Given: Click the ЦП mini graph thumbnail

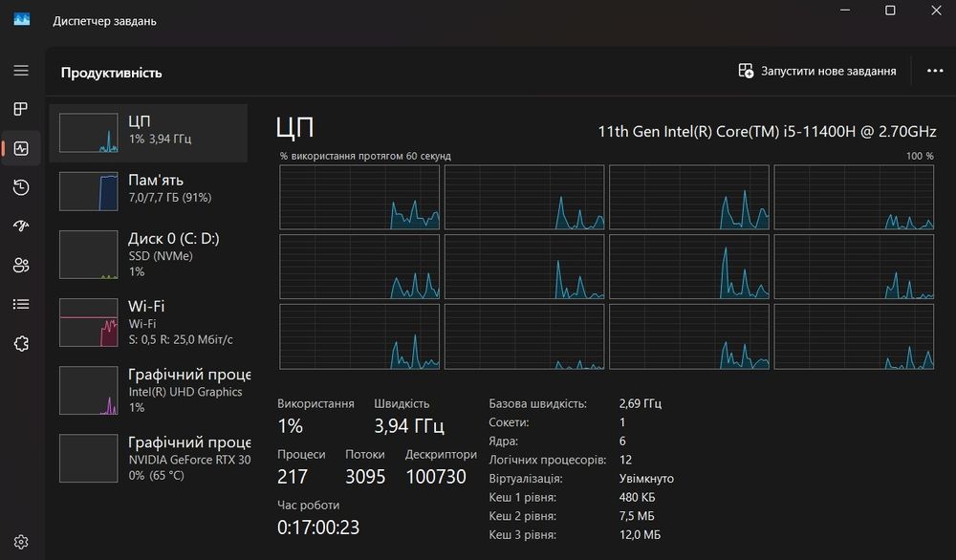Looking at the screenshot, I should click(88, 133).
